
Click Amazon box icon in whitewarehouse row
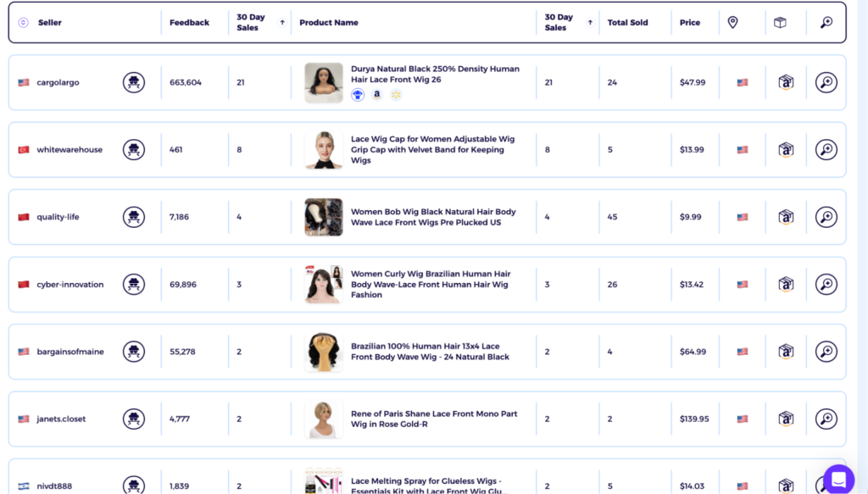pos(786,149)
